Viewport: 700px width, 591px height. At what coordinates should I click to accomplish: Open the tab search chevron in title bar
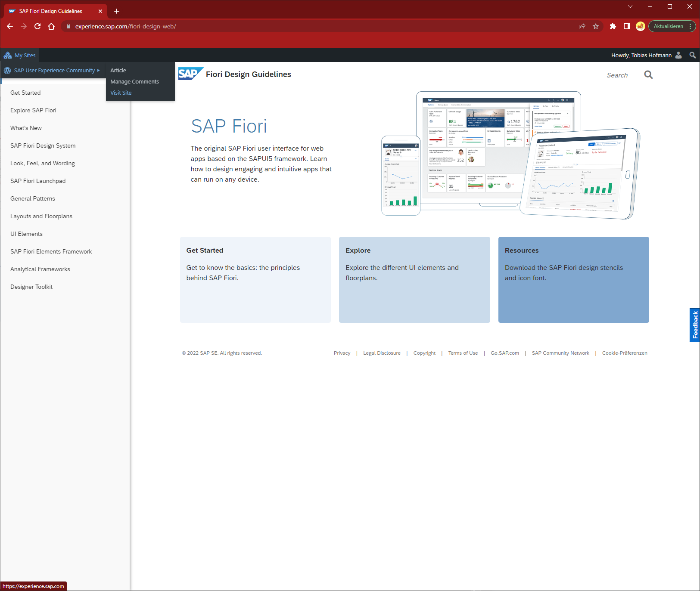click(x=630, y=6)
